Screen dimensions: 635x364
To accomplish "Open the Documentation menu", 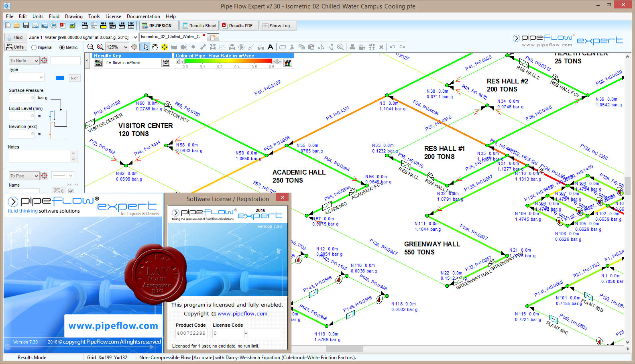I will click(143, 16).
